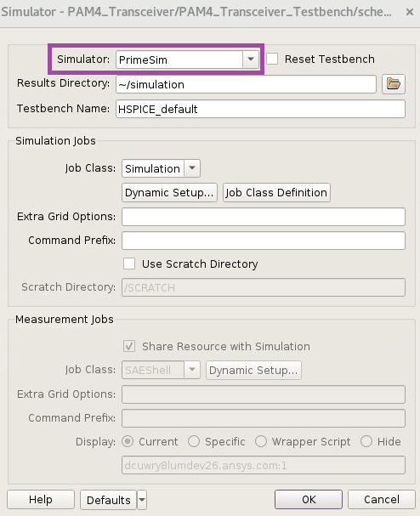Click the Simulation Jobs group label
The image size is (420, 516).
55,141
